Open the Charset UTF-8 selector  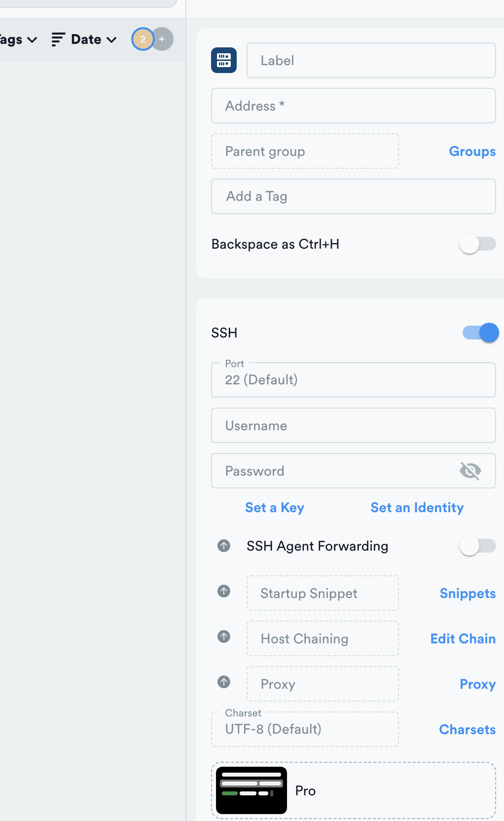coord(305,729)
